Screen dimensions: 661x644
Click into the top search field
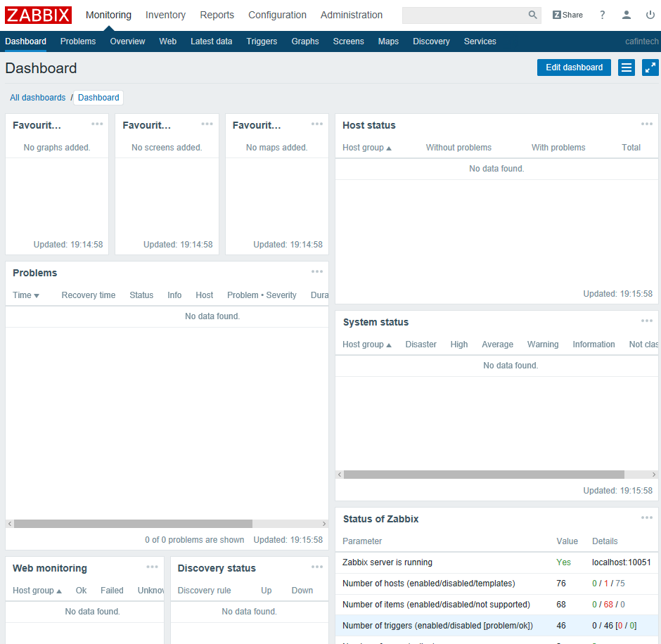coord(464,15)
